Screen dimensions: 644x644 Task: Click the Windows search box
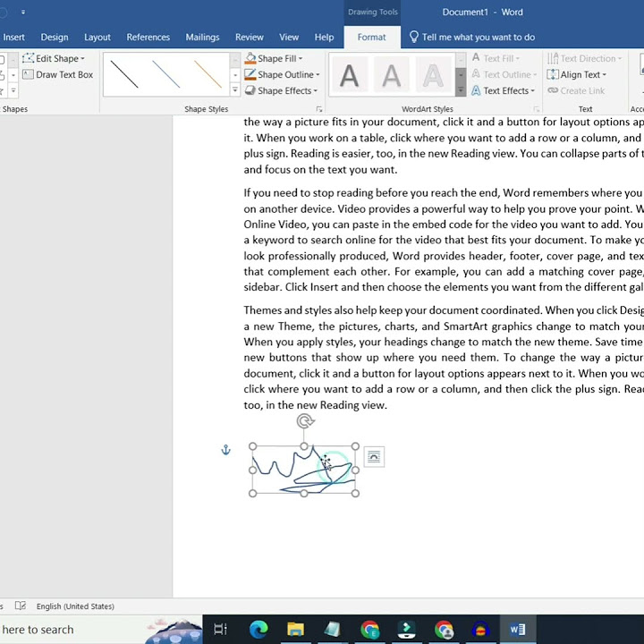100,629
